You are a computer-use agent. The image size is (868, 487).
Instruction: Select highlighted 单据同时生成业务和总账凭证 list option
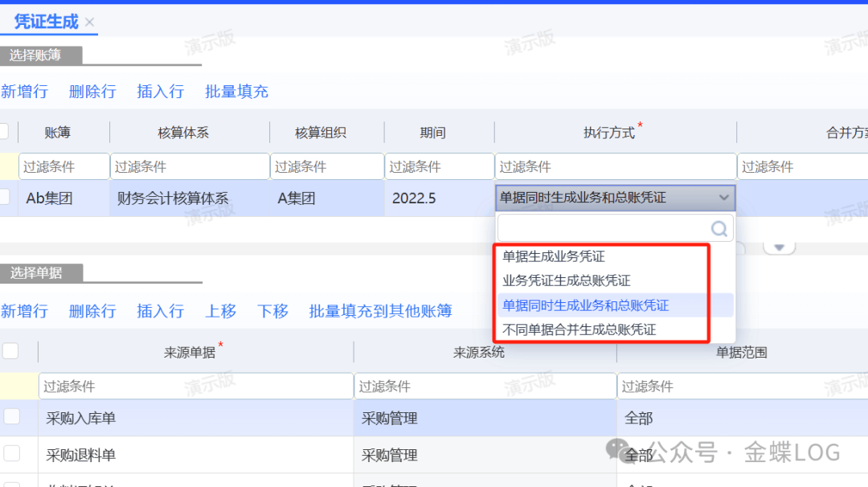[x=585, y=305]
